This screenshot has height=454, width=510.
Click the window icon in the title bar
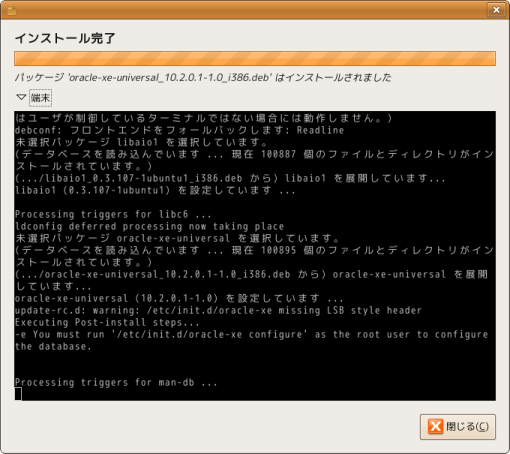(12, 11)
